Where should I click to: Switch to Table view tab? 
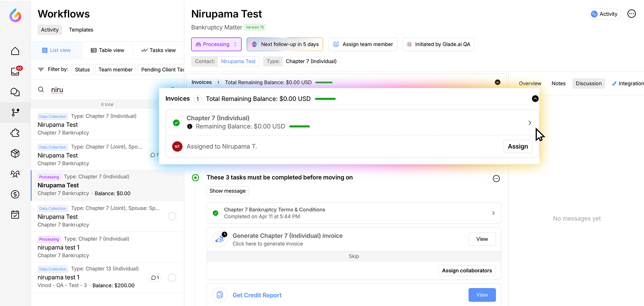tap(107, 50)
